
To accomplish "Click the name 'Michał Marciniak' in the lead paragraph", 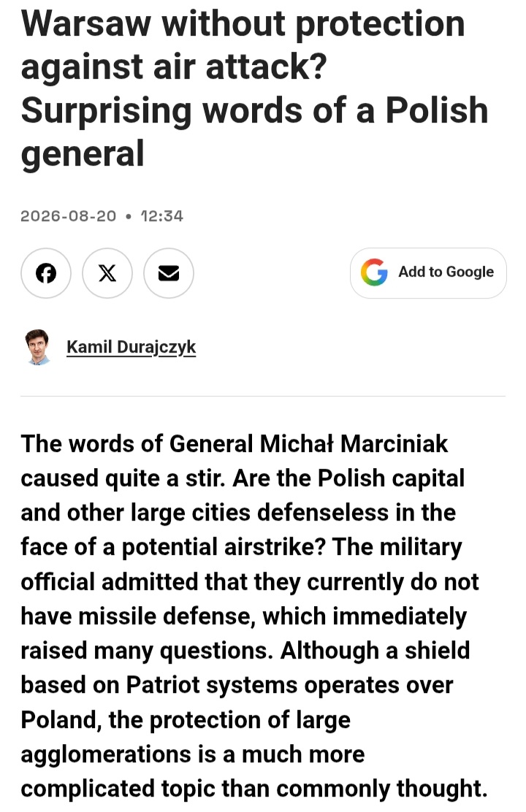I will point(354,444).
